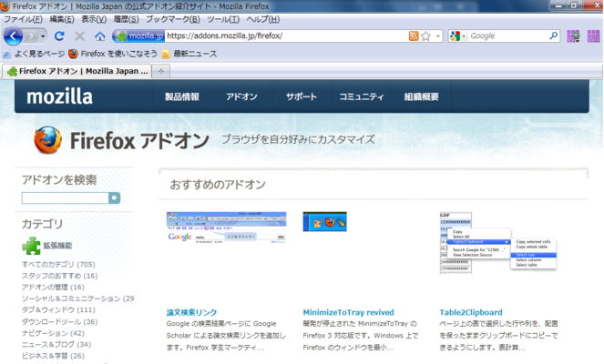Open the Table2Clipboard screenshot thumbnail
This screenshot has width=604, height=364.
click(498, 242)
